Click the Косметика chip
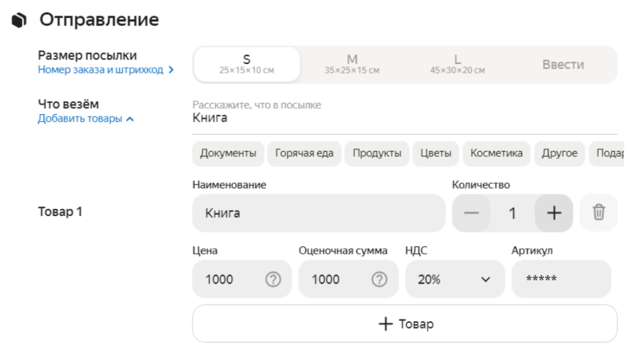The width and height of the screenshot is (644, 352). 496,153
